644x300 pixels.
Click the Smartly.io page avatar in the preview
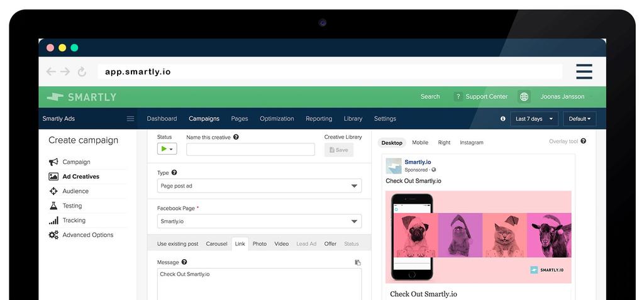pyautogui.click(x=394, y=165)
